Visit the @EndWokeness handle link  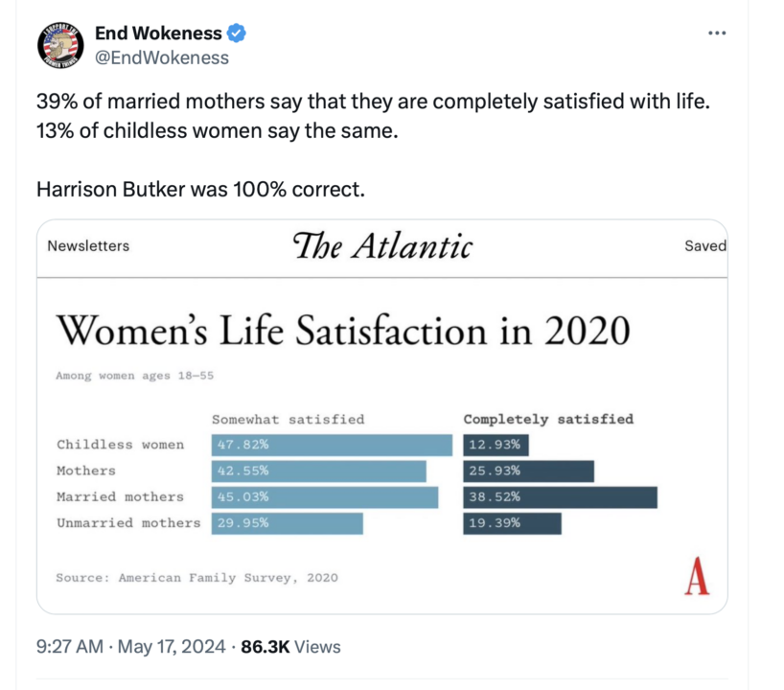click(162, 57)
